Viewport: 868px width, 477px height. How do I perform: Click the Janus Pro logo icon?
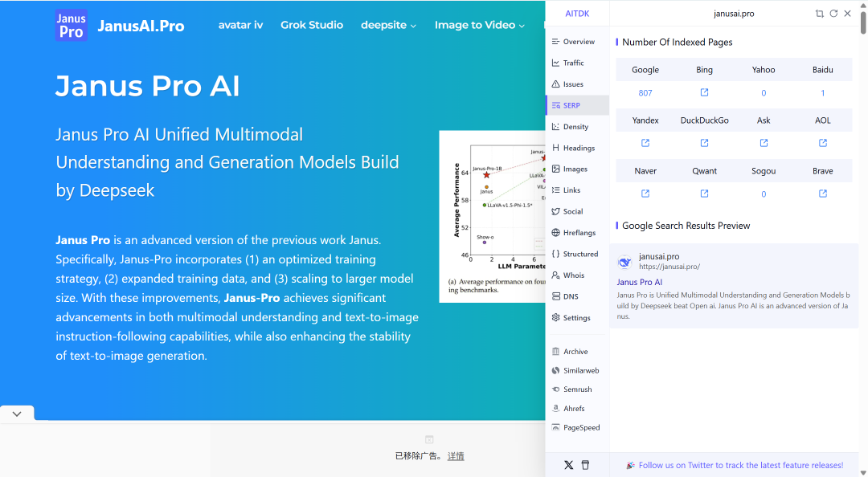click(71, 26)
